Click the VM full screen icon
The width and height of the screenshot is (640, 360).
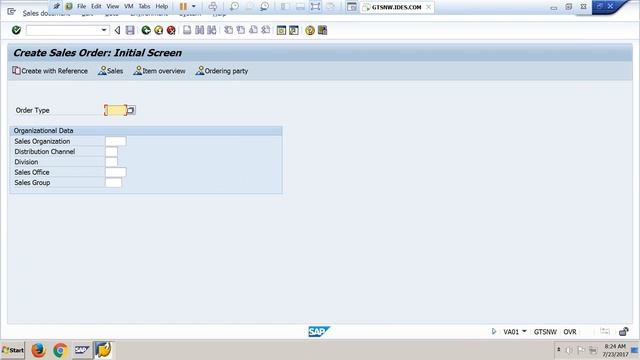[315, 6]
